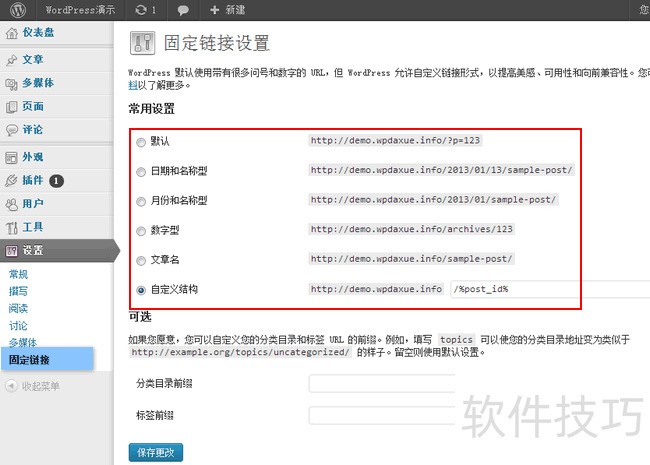Viewport: 650px width, 465px height.
Task: Go to 阅读 settings submenu
Action: 18,308
